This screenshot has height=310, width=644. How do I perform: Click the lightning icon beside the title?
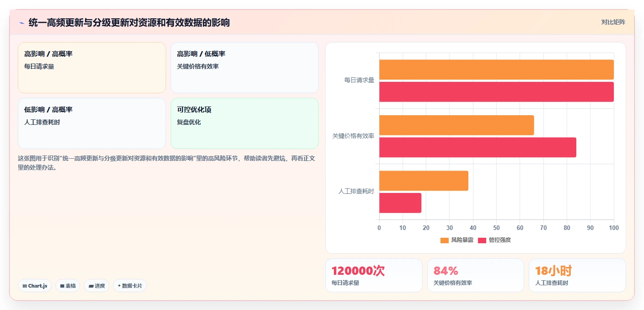[21, 22]
